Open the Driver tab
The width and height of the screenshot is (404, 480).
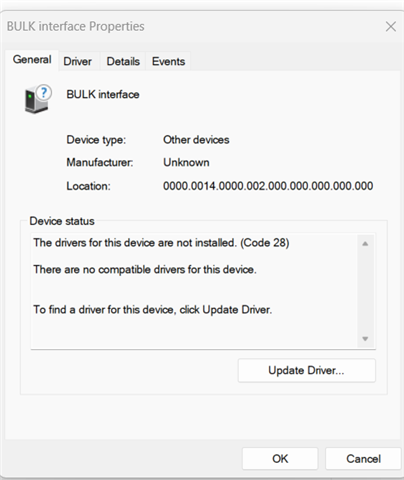78,61
